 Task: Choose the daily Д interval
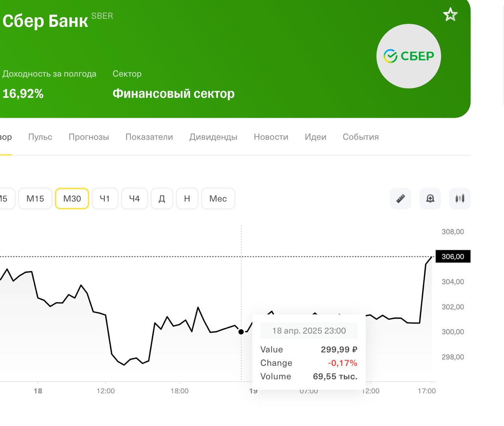162,199
